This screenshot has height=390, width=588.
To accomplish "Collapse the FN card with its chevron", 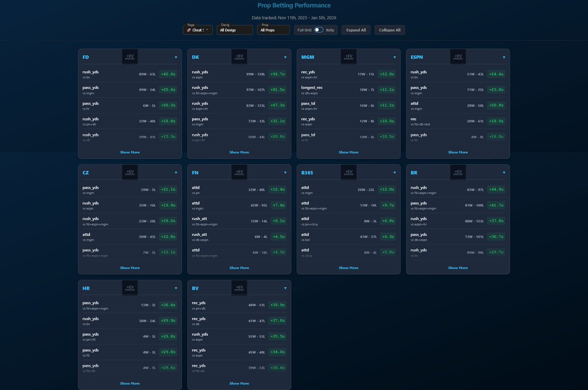I will click(285, 173).
